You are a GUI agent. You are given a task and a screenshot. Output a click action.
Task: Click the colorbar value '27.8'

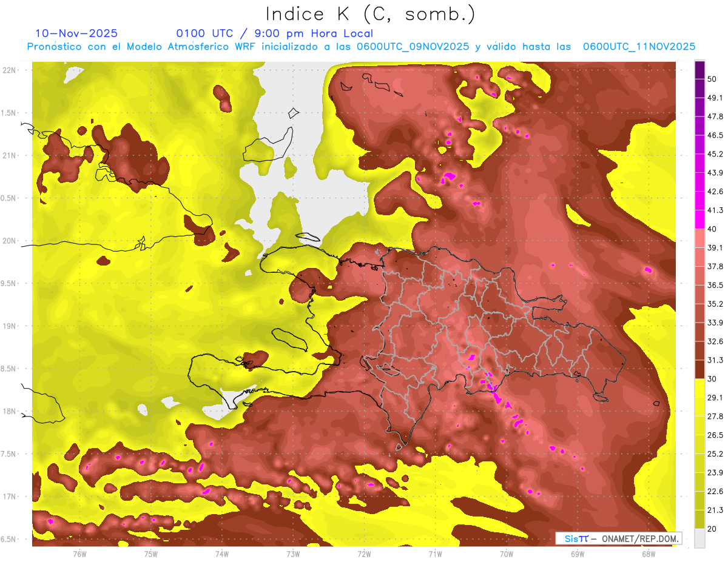(715, 416)
